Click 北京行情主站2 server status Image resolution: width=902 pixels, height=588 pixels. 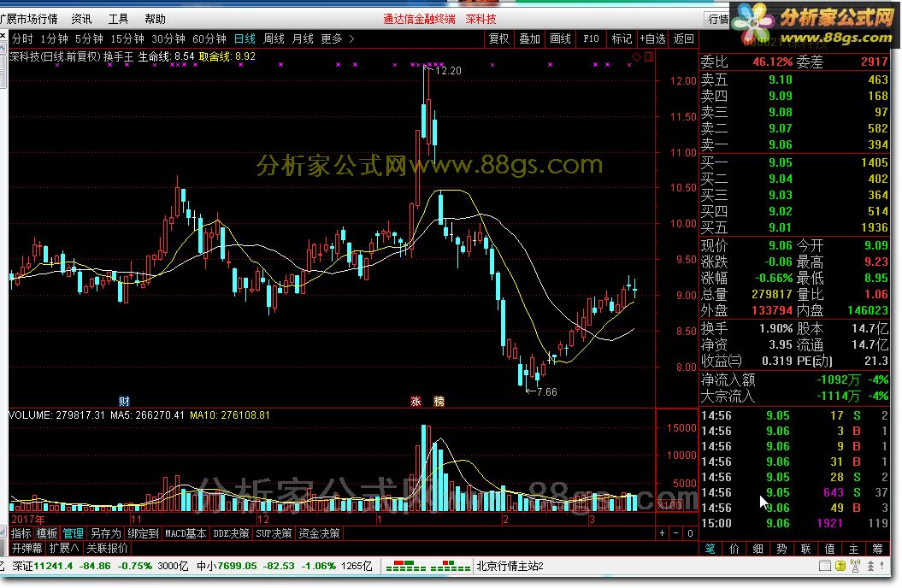pyautogui.click(x=510, y=566)
